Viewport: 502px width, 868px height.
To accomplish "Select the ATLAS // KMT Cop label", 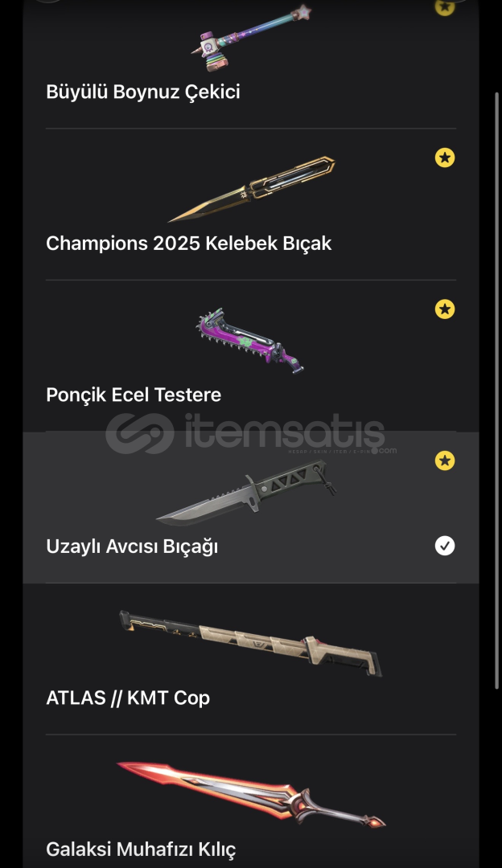I will pyautogui.click(x=128, y=698).
